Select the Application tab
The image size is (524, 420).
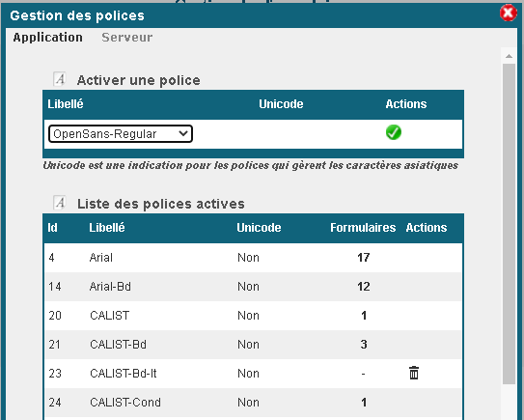tap(48, 38)
